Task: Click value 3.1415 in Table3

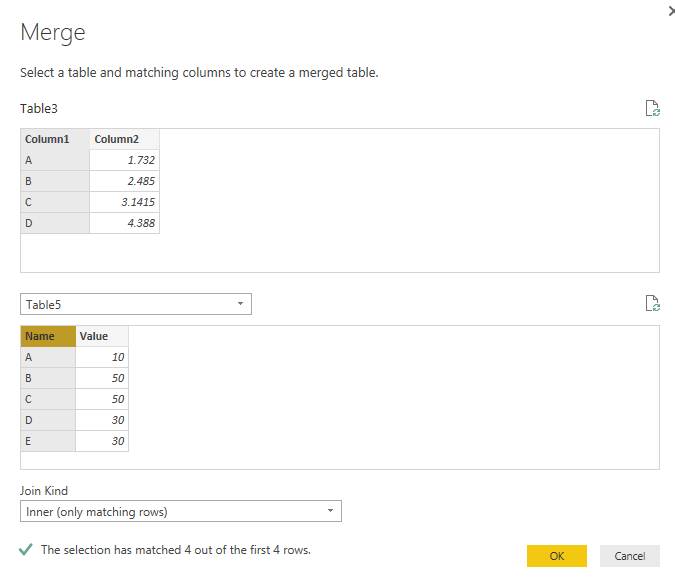Action: point(124,202)
